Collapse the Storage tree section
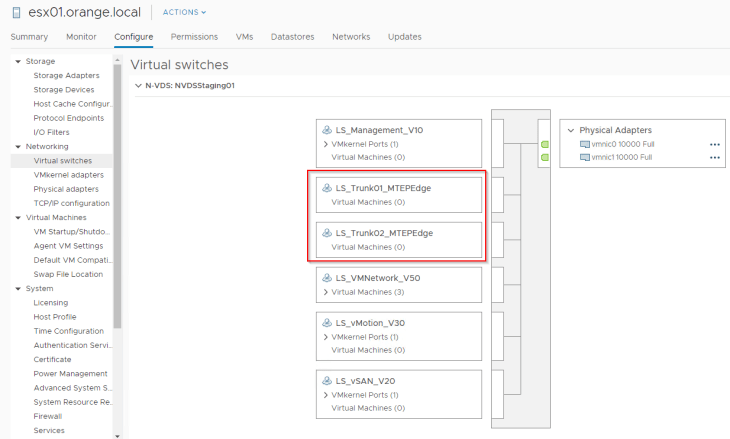Image resolution: width=730 pixels, height=439 pixels. [x=17, y=61]
